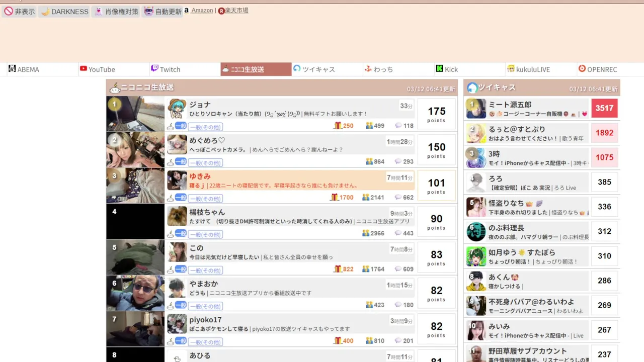The height and width of the screenshot is (362, 644).
Task: Click comment bubble icon beside 118
Action: (398, 126)
